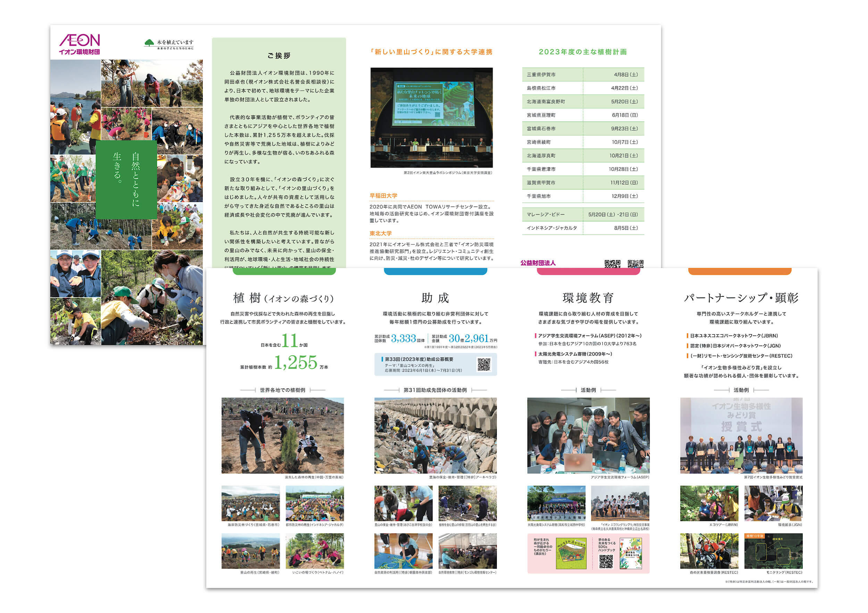Viewport: 868px width, 613px height.
Task: Click the 2023年度の主な植樹計画 heading
Action: [x=583, y=52]
